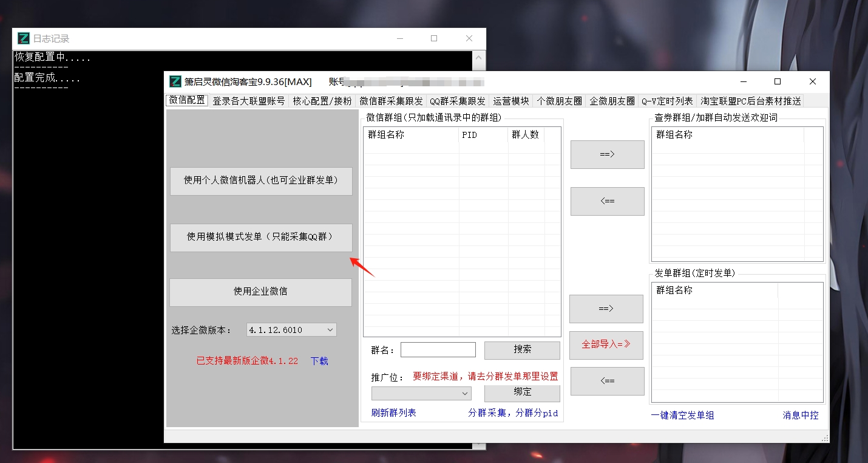Click the 搜索 button
868x463 pixels.
tap(522, 350)
